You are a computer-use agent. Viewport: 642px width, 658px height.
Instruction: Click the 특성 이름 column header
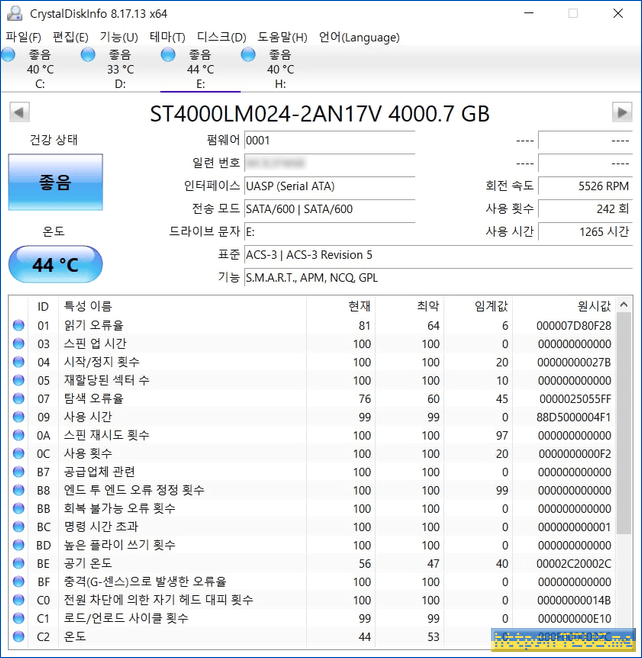point(183,306)
